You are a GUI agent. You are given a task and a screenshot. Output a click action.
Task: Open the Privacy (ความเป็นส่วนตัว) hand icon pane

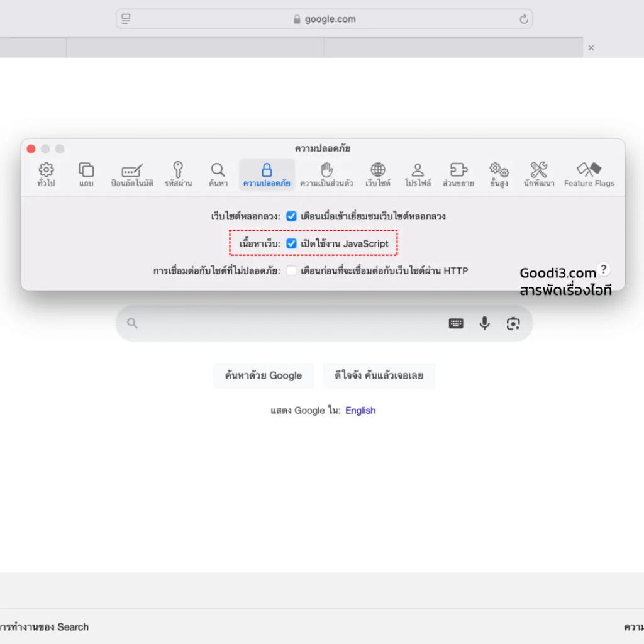(326, 175)
